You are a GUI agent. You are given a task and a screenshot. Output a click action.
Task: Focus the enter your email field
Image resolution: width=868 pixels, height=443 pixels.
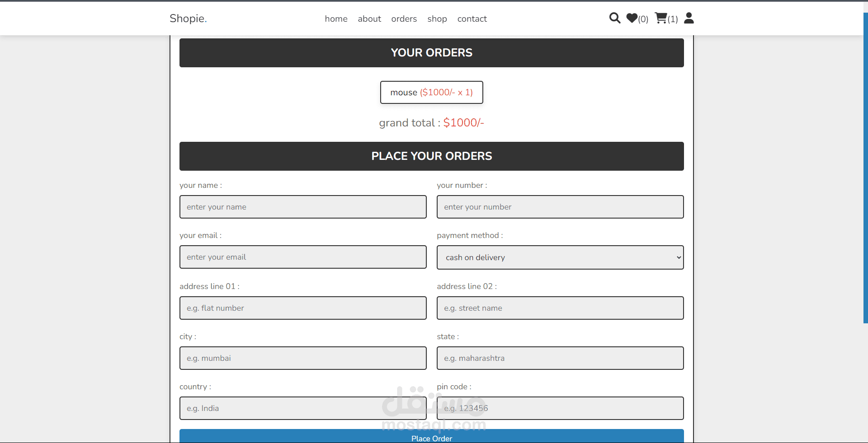(x=303, y=257)
